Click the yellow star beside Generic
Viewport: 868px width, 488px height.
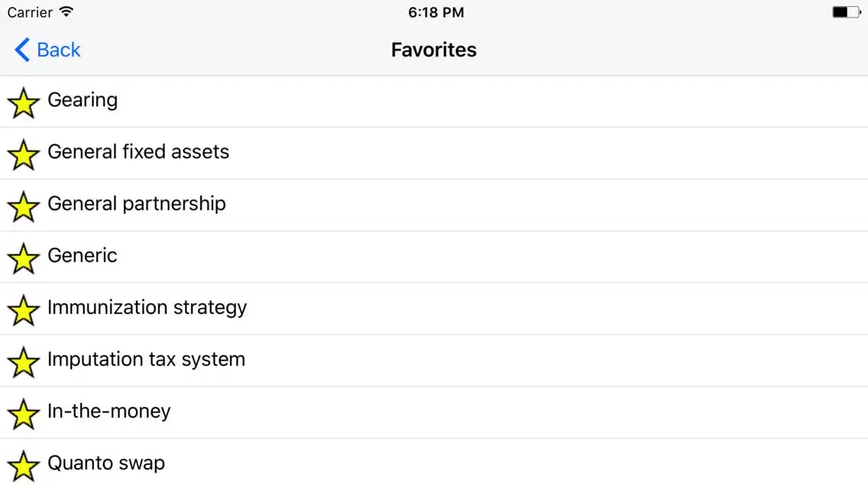(x=23, y=258)
